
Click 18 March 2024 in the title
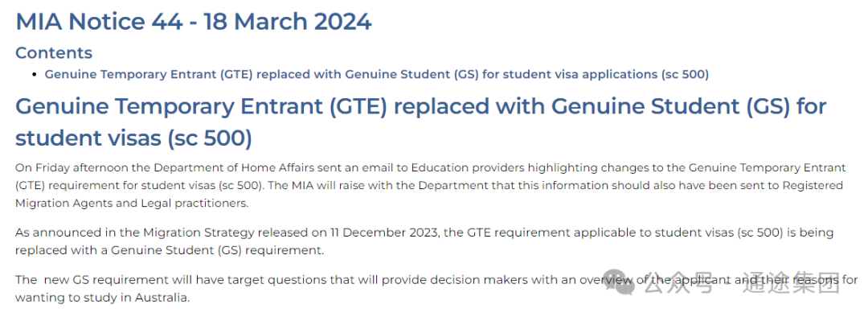tap(287, 22)
